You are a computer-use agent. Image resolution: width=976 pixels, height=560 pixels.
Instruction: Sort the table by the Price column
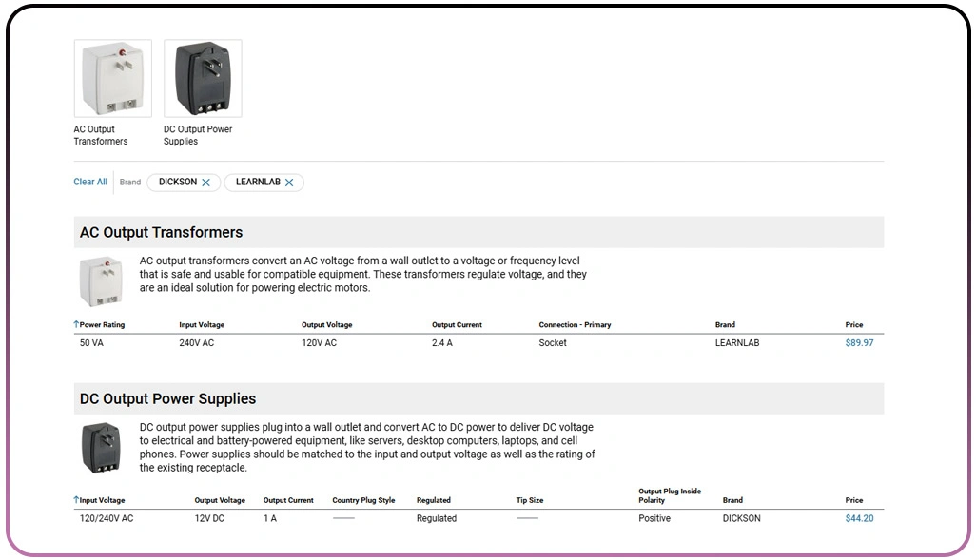point(853,324)
